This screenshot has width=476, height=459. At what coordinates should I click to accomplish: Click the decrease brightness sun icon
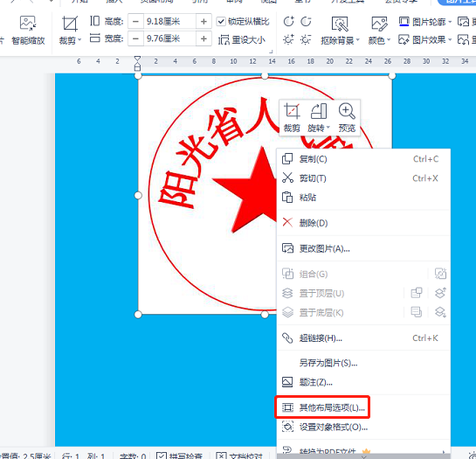(x=306, y=39)
